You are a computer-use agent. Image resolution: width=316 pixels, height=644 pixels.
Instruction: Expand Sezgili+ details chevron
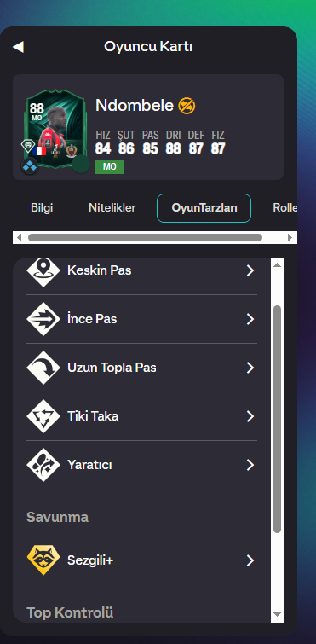click(250, 560)
